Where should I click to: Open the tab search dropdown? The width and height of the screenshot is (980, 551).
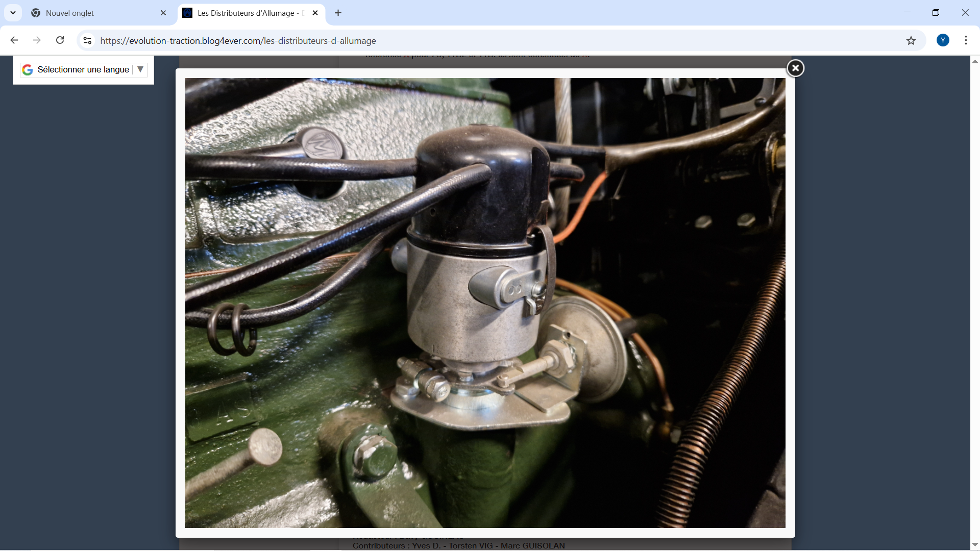pyautogui.click(x=13, y=13)
